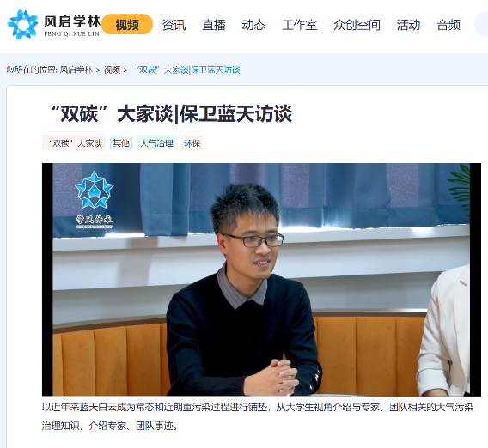Open the 音频 navigation item
This screenshot has height=448, width=488.
coord(448,25)
